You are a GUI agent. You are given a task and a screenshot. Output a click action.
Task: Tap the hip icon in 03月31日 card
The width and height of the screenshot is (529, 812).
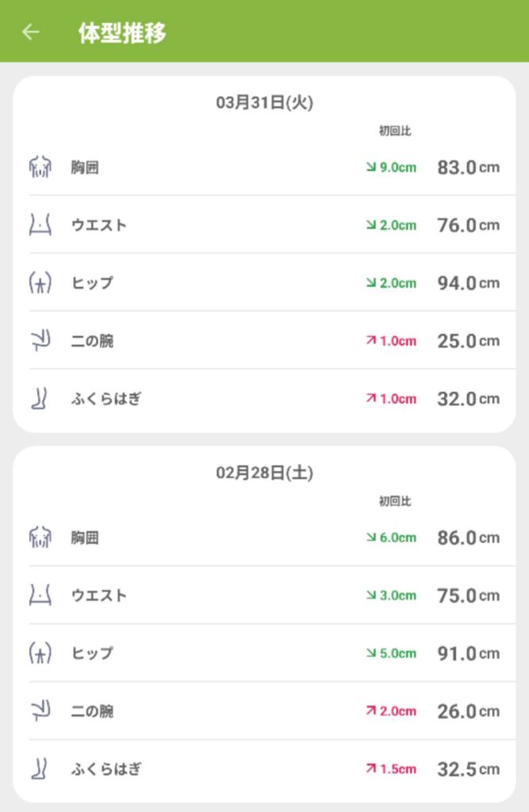(x=40, y=283)
